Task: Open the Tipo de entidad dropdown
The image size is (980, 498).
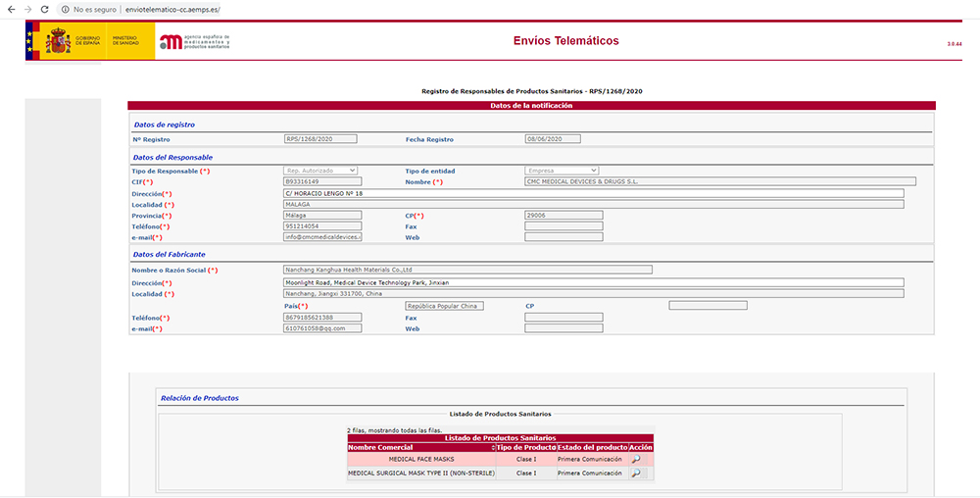Action: pos(562,172)
